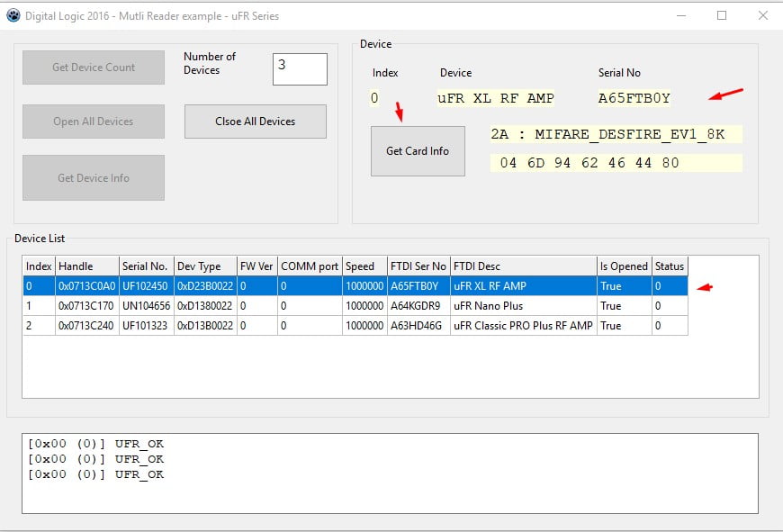The height and width of the screenshot is (532, 783).
Task: Click serial number UF102450
Action: pyautogui.click(x=145, y=286)
